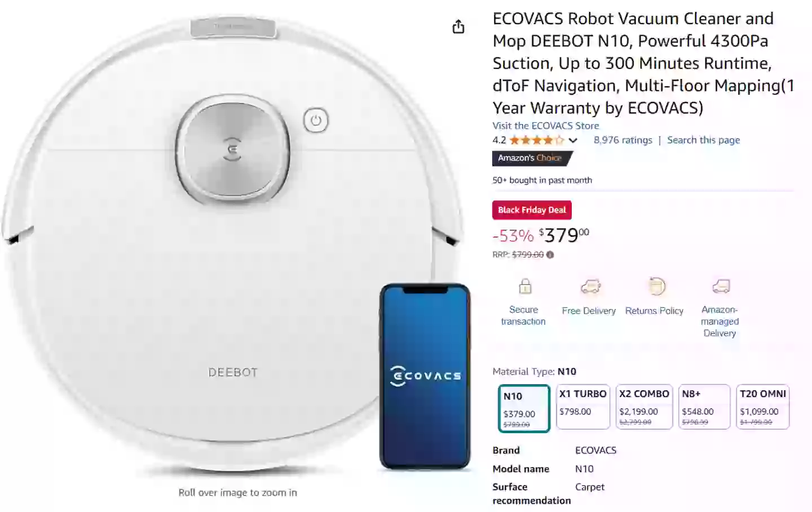Click the Amazon's Choice badge
This screenshot has width=812, height=512.
[530, 158]
